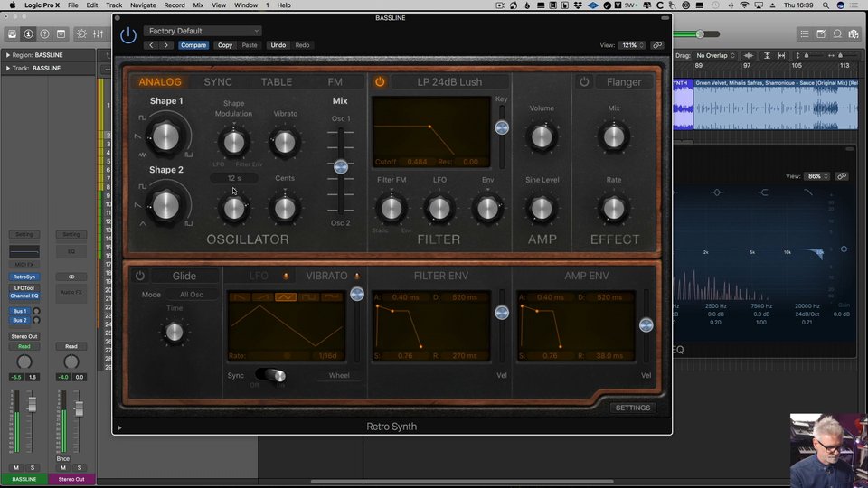Toggle the Glide power button

(140, 276)
